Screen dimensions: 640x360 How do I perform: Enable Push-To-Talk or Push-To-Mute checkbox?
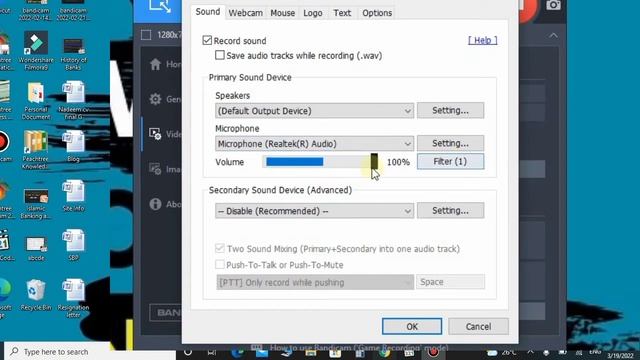point(220,264)
